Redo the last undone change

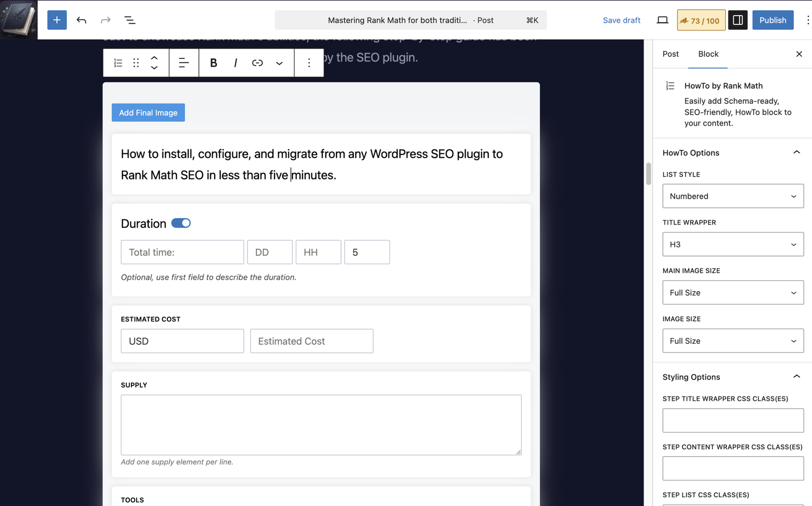coord(106,20)
